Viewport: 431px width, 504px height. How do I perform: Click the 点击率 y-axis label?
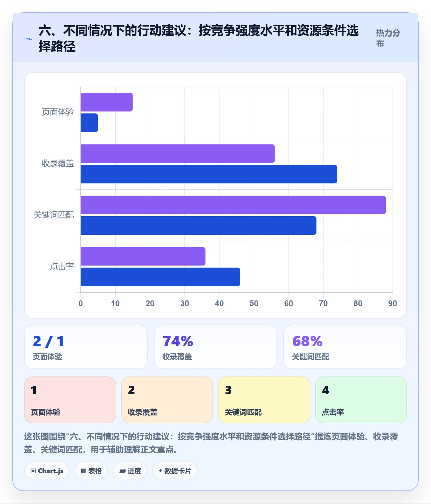coord(62,266)
